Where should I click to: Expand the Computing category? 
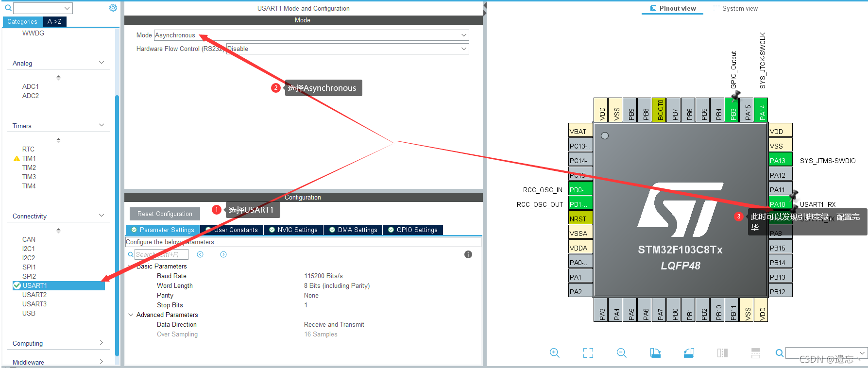tap(102, 343)
